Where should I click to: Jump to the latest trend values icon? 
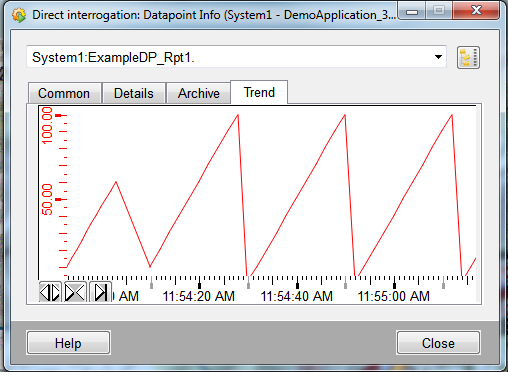100,292
